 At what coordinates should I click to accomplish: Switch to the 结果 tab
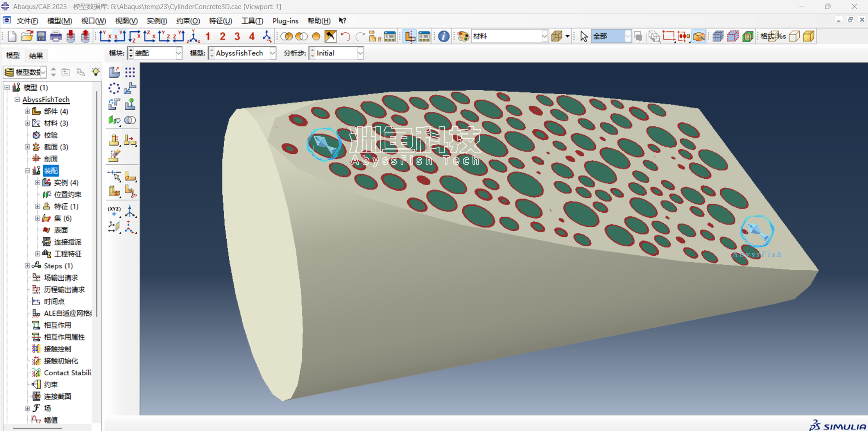pyautogui.click(x=36, y=56)
